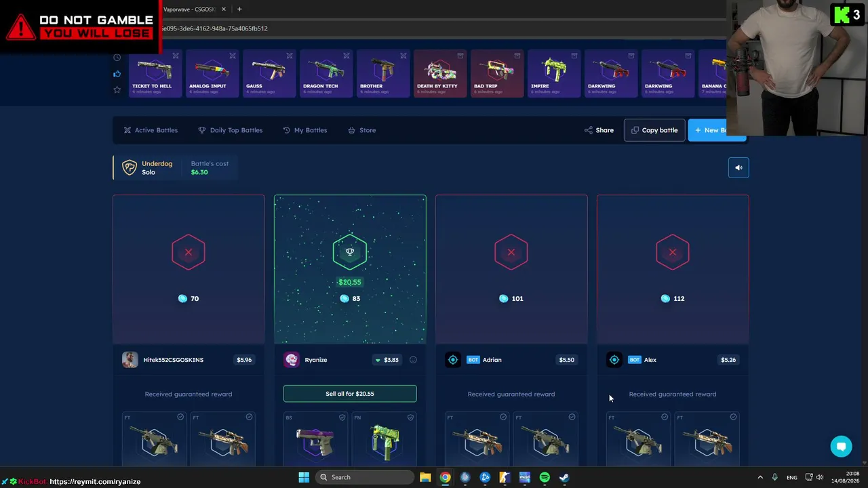Click the star favorites icon in sidebar
Screen dimensions: 868x488
coord(117,89)
